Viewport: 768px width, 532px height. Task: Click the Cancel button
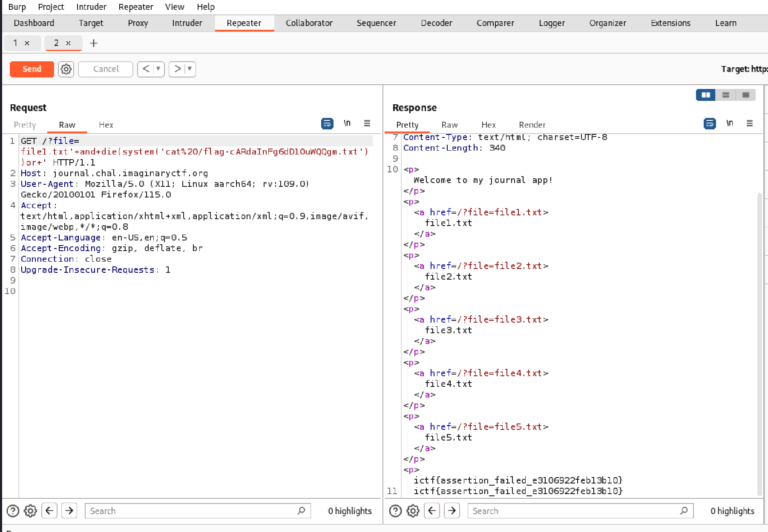[x=106, y=69]
